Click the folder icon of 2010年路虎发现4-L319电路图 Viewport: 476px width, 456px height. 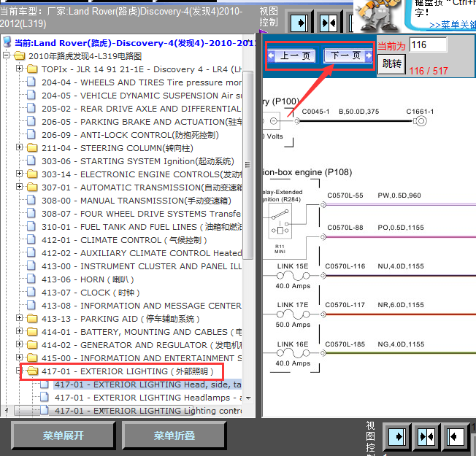click(20, 56)
